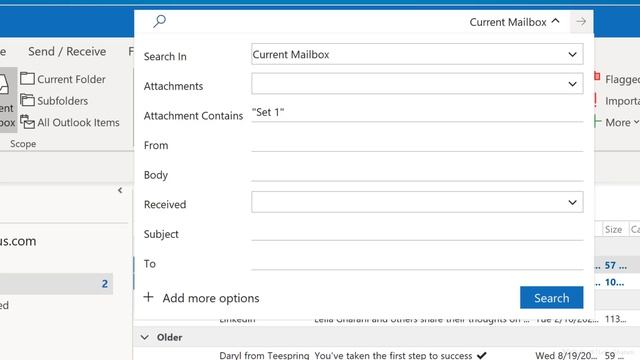Click the folder with 2 unread items
Screen dimensions: 640x360
(x=56, y=284)
